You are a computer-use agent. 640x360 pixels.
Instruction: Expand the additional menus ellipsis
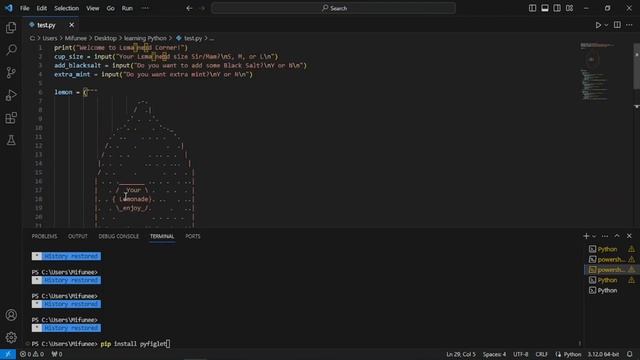[145, 8]
